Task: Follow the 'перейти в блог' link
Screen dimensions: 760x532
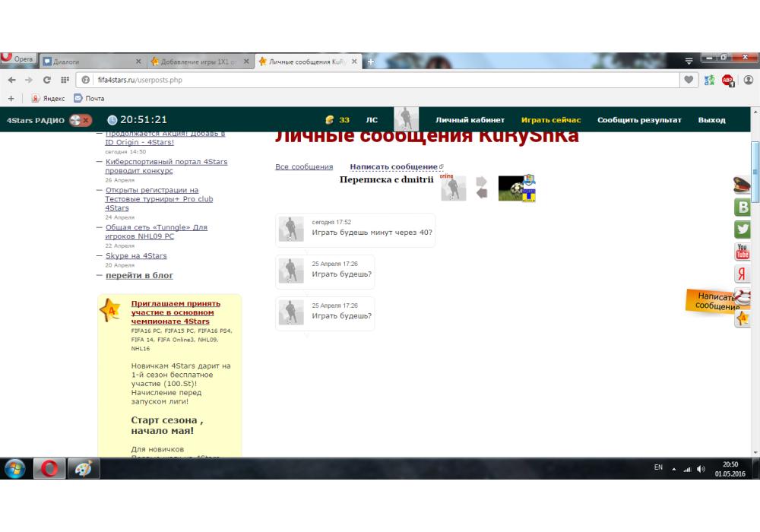Action: coord(139,275)
